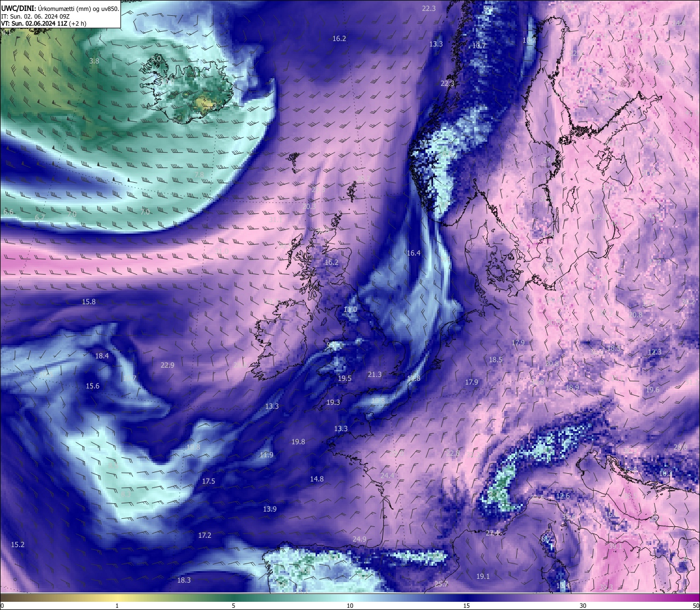Image resolution: width=700 pixels, height=610 pixels.
Task: Click the map value 21.3
Action: [x=375, y=374]
